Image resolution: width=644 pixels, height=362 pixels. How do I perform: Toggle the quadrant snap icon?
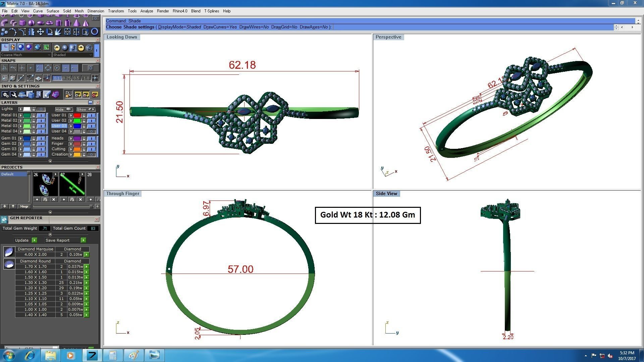[48, 68]
